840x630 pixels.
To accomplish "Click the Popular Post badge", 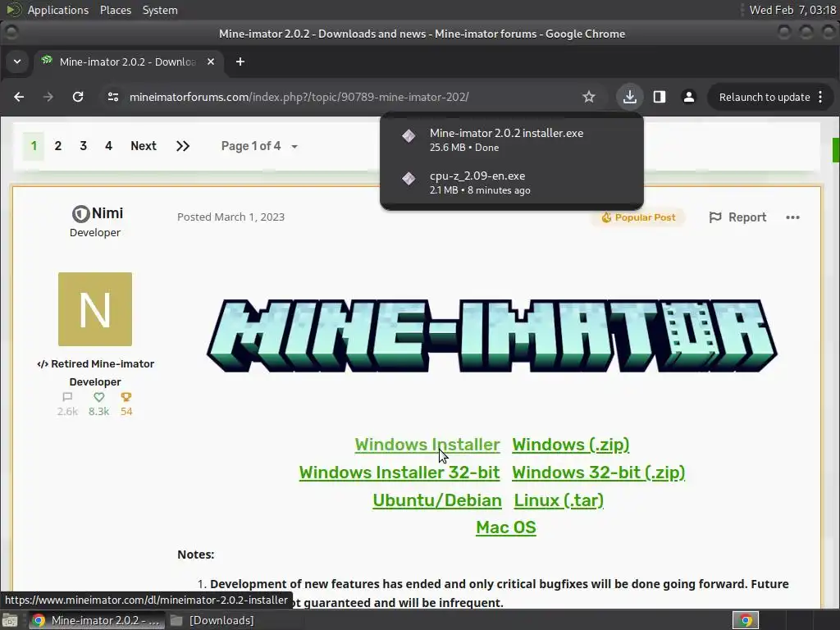I will 638,217.
